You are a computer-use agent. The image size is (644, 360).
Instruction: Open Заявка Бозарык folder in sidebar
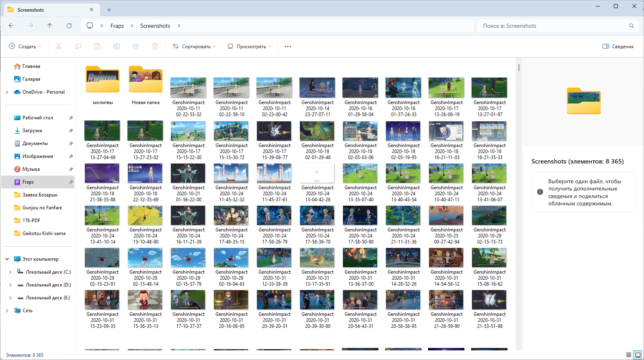[40, 195]
